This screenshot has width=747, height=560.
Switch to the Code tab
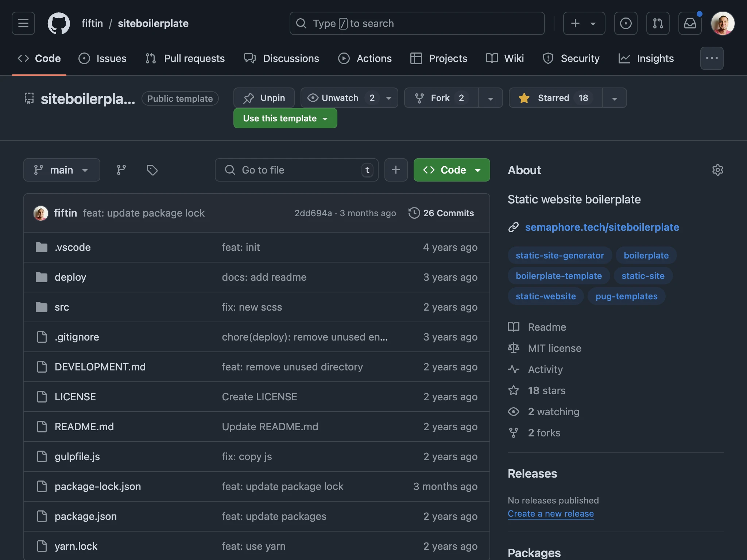click(x=39, y=58)
